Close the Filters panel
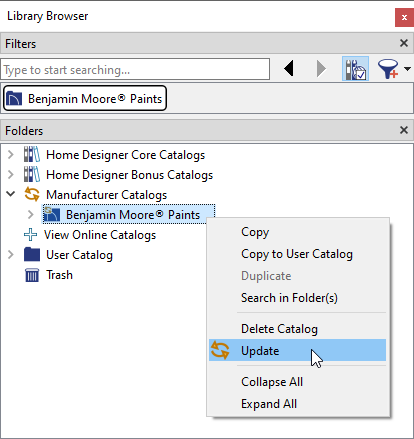414x439 pixels. coord(404,43)
